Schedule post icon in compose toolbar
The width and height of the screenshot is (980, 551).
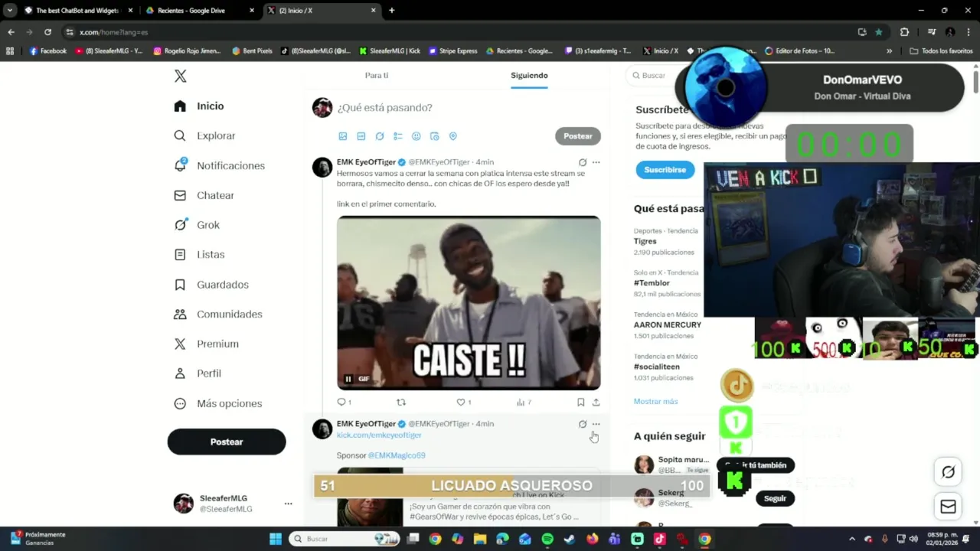(x=435, y=136)
